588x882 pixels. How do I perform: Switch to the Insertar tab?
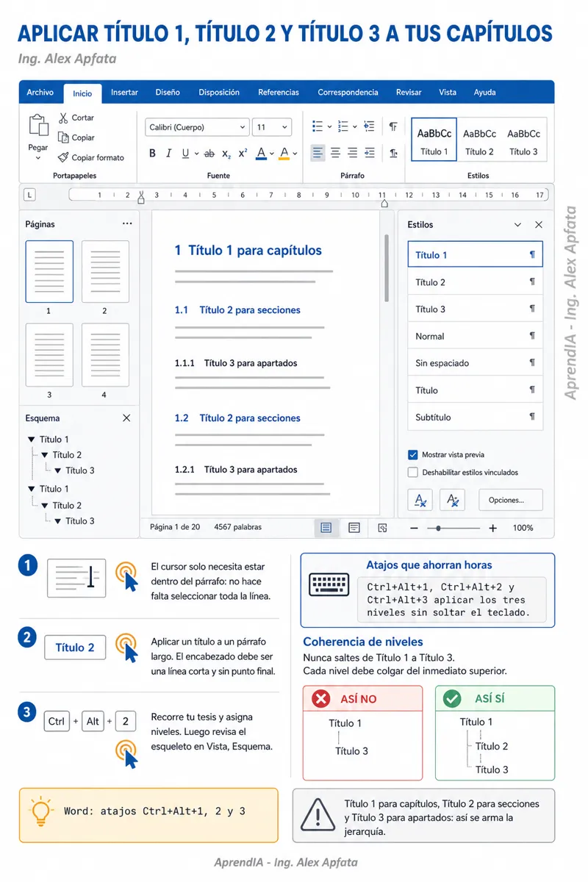point(124,93)
